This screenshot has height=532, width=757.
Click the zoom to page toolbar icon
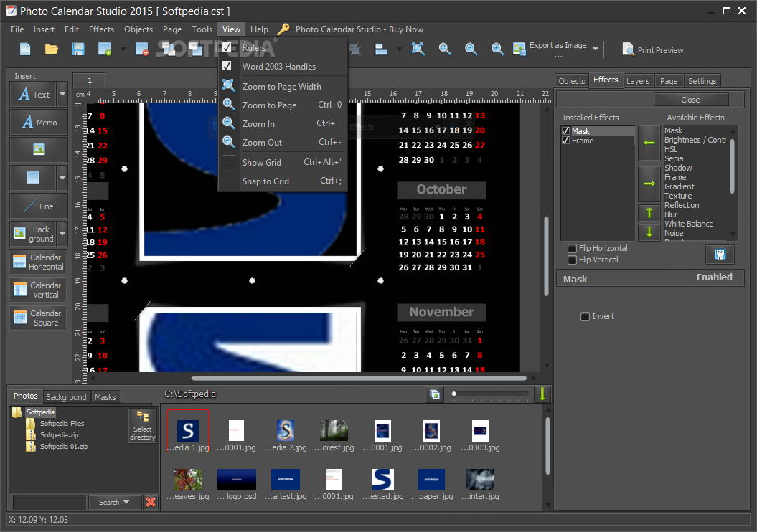418,49
